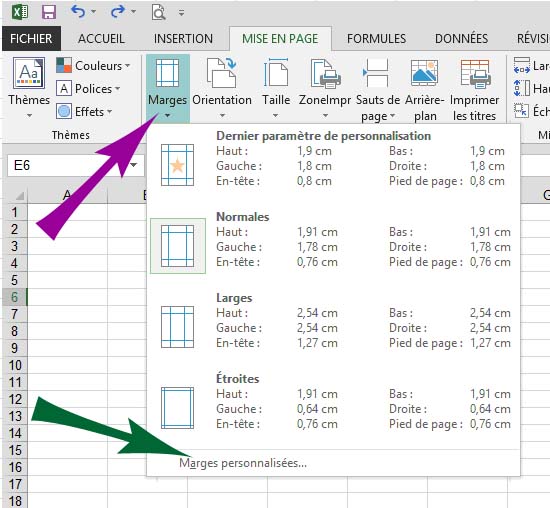Click the Select All corner triangle

pos(19,195)
